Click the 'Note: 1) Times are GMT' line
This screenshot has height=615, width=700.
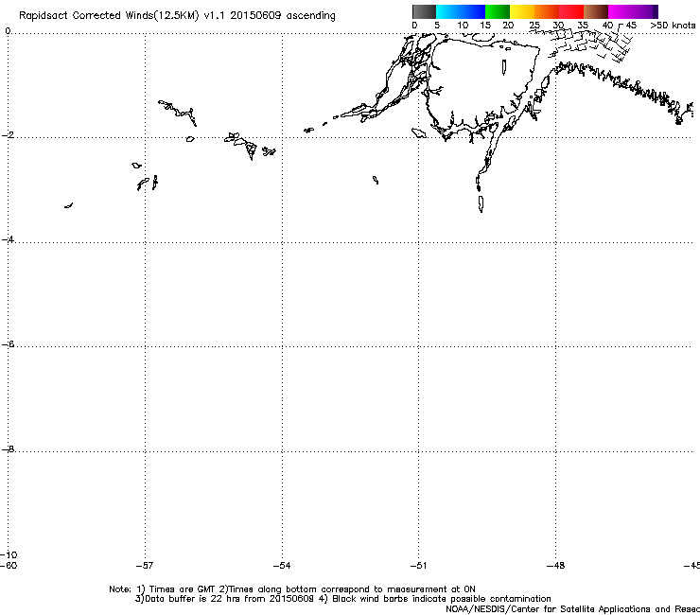tap(292, 589)
